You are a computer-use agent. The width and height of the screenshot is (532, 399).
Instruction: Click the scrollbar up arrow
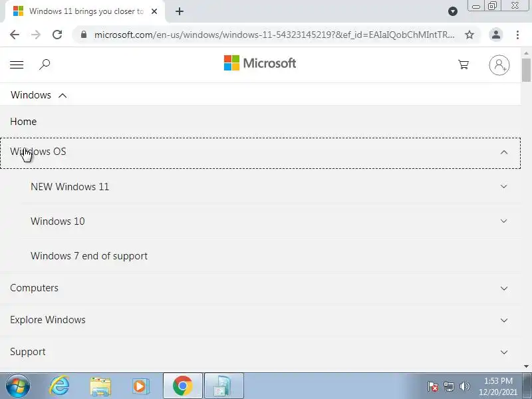526,53
